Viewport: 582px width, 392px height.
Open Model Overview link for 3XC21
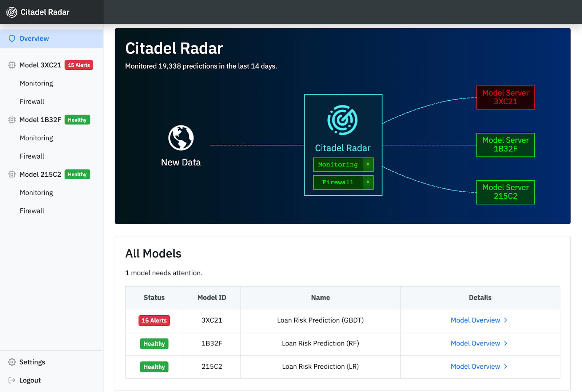click(475, 320)
